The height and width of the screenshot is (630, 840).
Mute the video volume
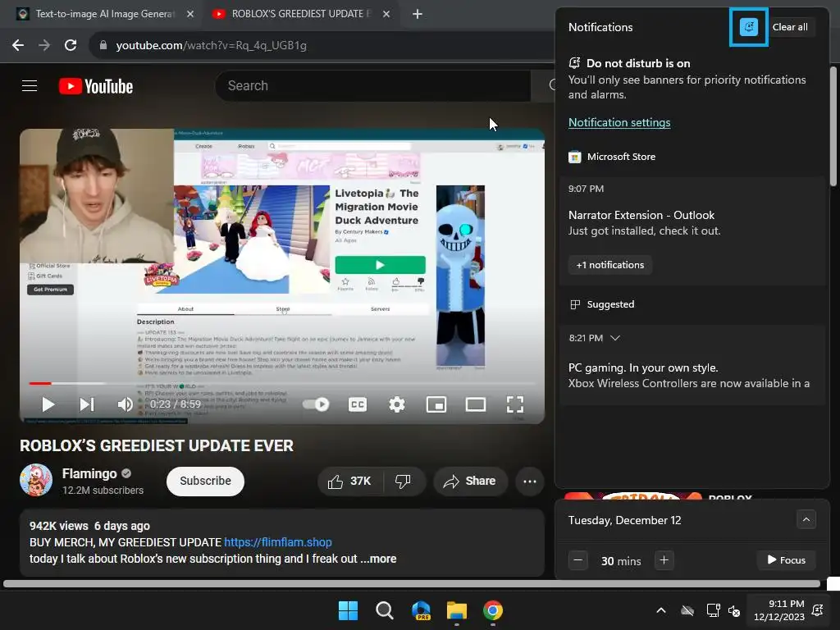coord(125,404)
